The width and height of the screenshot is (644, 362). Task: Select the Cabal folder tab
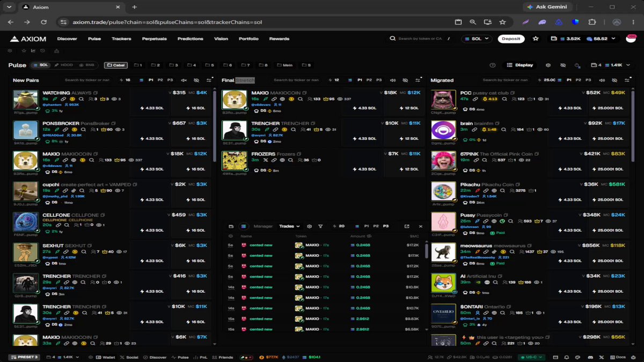pyautogui.click(x=115, y=65)
